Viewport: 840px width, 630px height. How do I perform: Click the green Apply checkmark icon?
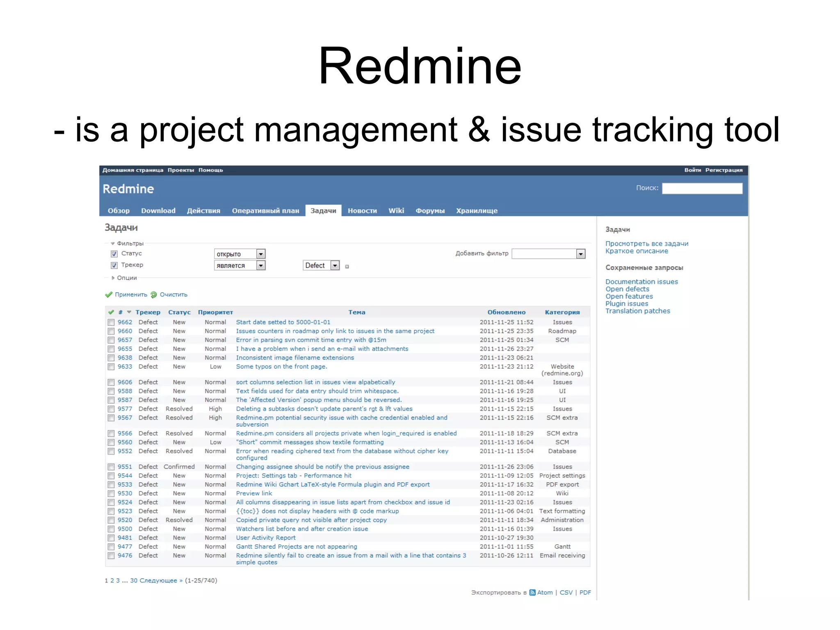coord(109,294)
